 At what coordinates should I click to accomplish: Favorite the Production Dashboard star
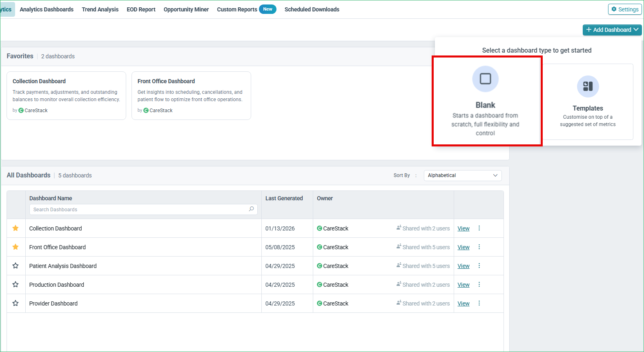coord(16,285)
